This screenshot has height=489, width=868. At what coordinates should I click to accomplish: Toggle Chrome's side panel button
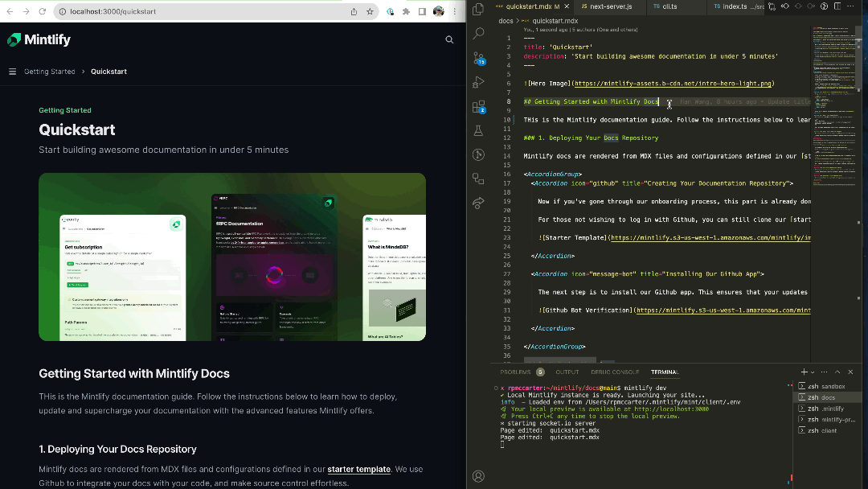(x=421, y=12)
